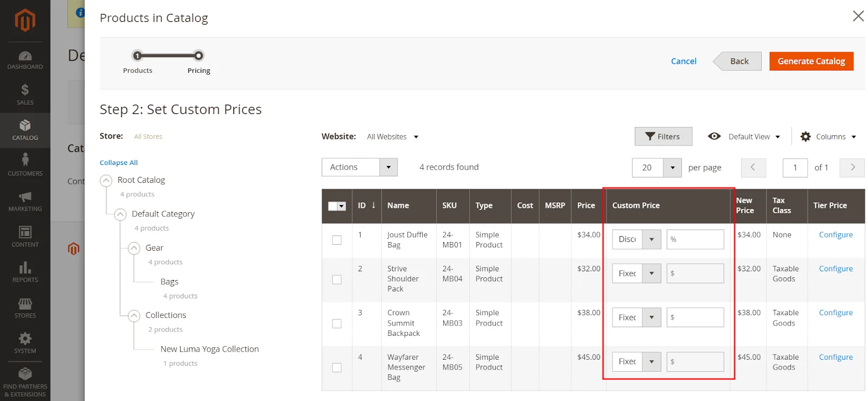Collapse the Root Catalog tree node

click(106, 181)
